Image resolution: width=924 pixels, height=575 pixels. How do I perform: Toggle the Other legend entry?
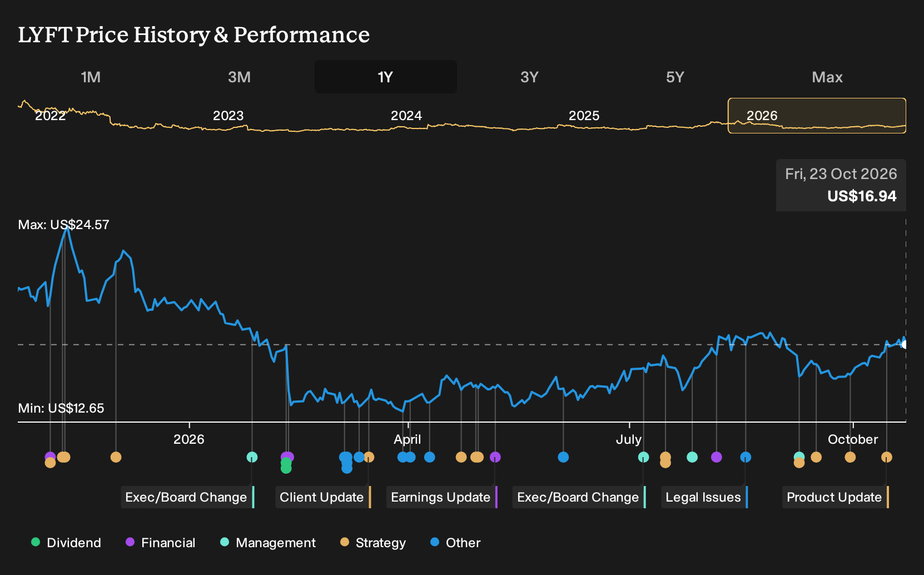455,543
